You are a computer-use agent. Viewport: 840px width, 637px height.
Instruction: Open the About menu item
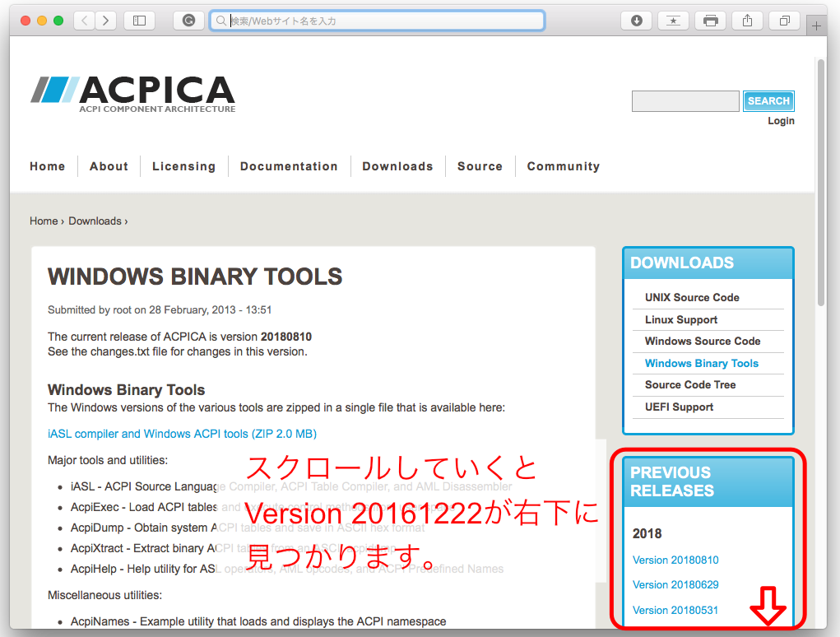tap(109, 166)
